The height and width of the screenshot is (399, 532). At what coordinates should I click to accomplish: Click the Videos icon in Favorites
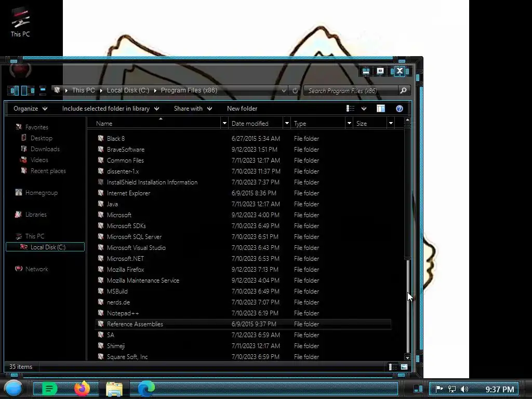pyautogui.click(x=24, y=159)
